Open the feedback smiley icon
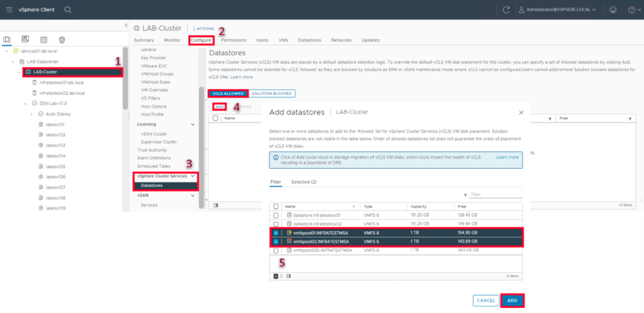Screen dimensions: 644x313 click(x=613, y=9)
